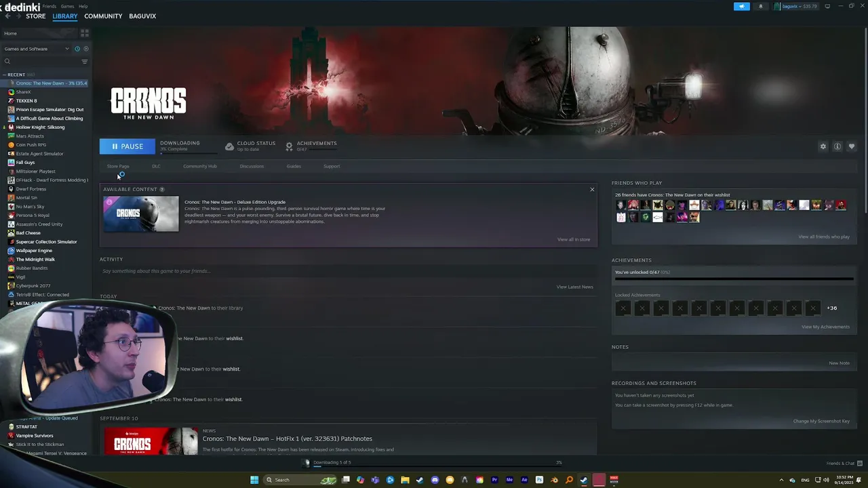The width and height of the screenshot is (868, 488).
Task: Toggle ready-to-play filter icon
Action: click(x=86, y=49)
